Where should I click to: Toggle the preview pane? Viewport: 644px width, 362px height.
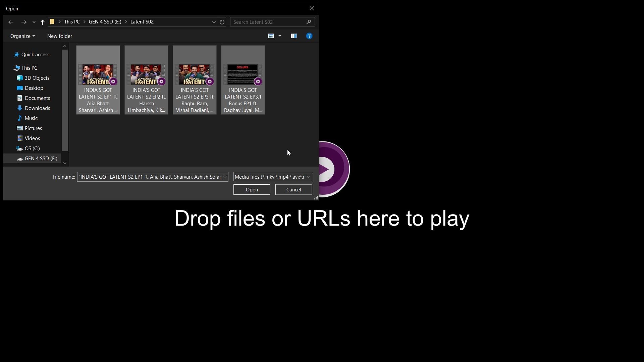(x=294, y=36)
